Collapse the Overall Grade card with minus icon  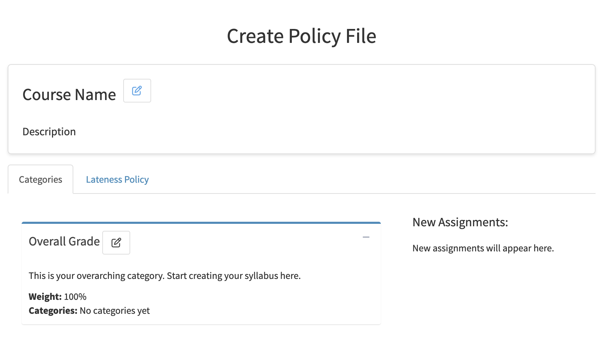(x=366, y=237)
